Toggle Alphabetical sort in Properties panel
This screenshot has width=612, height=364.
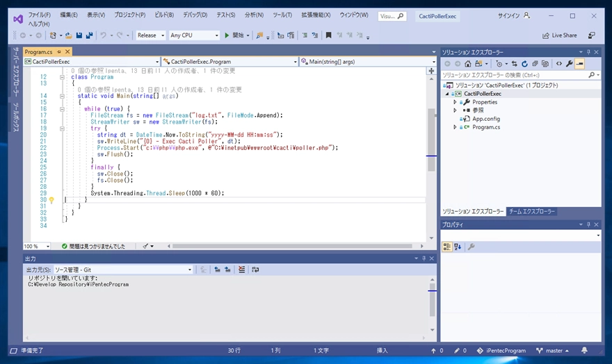coord(458,247)
